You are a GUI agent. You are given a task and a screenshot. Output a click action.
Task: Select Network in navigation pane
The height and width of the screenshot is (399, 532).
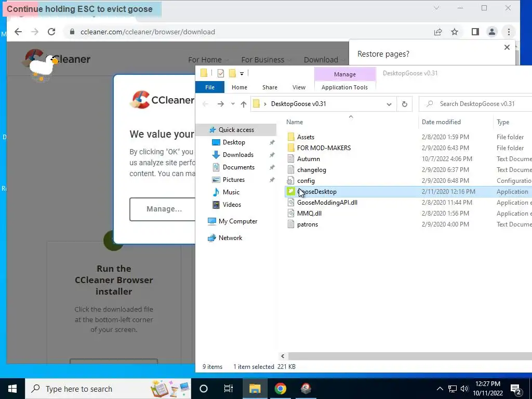[x=230, y=238]
